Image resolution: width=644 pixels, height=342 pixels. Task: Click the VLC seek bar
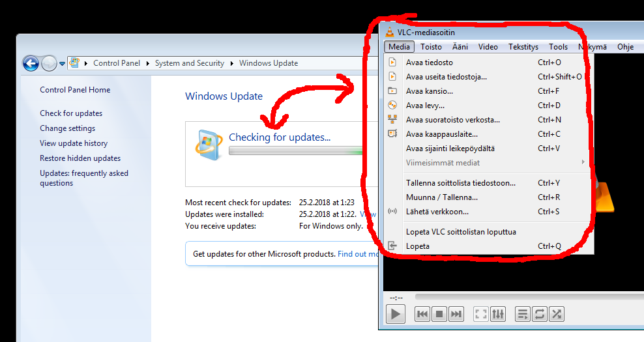(529, 297)
